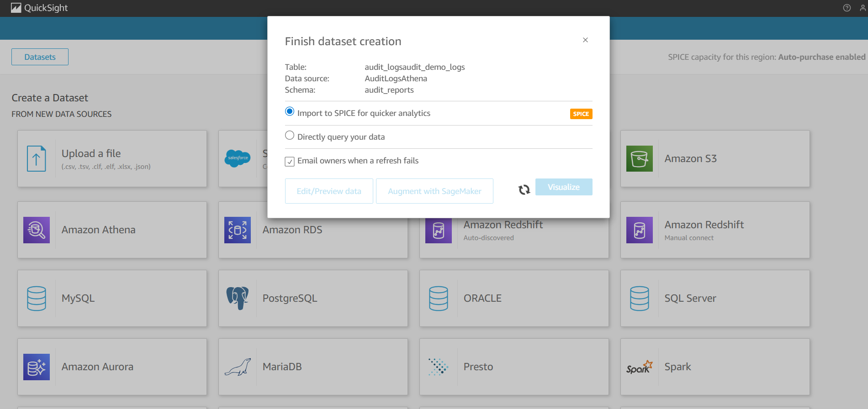The width and height of the screenshot is (868, 409).
Task: Uncheck Email owners when refresh fails
Action: pyautogui.click(x=290, y=162)
